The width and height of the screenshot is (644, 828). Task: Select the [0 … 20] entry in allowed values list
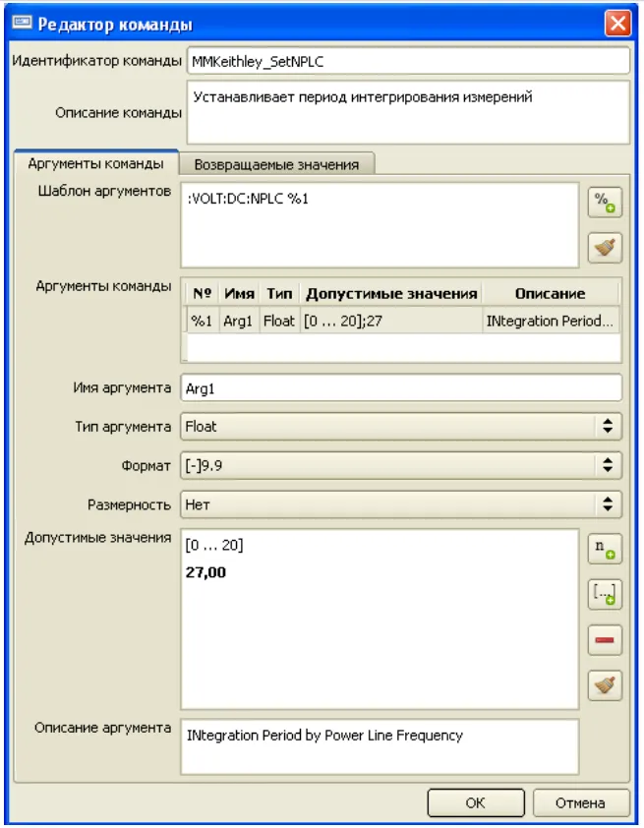[x=214, y=546]
